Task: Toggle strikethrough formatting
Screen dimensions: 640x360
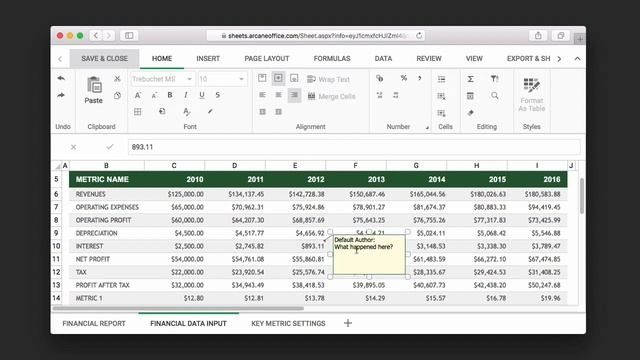Action: coord(218,95)
